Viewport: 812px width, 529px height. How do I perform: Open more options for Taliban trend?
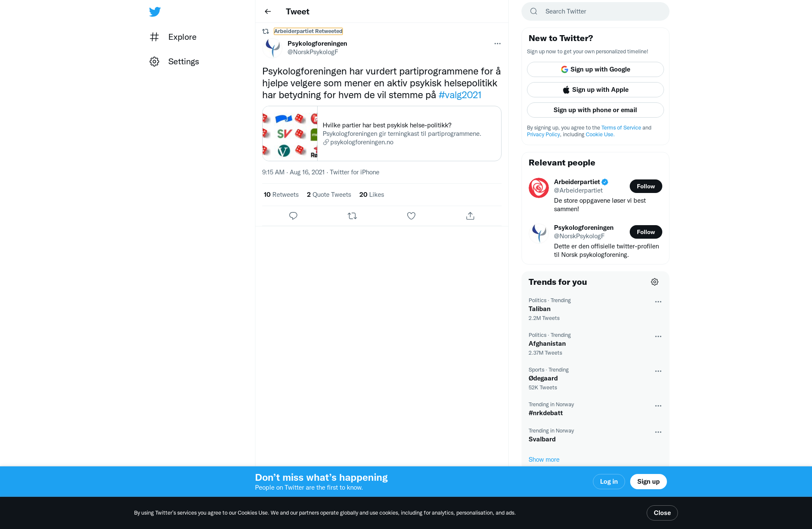click(658, 302)
